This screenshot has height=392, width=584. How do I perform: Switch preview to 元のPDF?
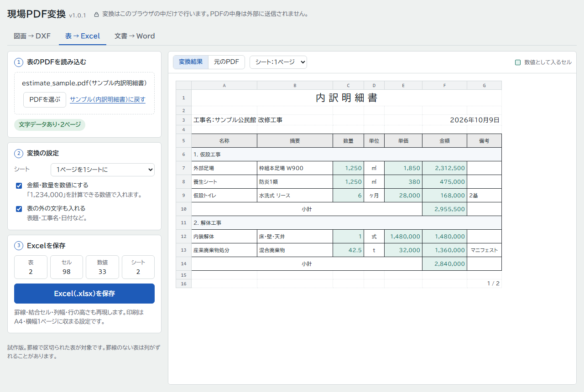(226, 62)
